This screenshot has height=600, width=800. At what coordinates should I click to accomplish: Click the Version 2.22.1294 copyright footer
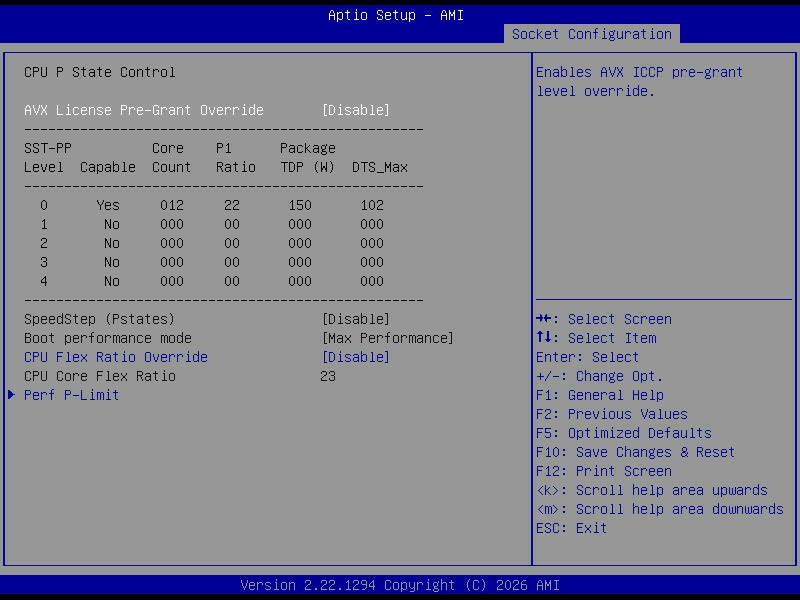tap(400, 585)
